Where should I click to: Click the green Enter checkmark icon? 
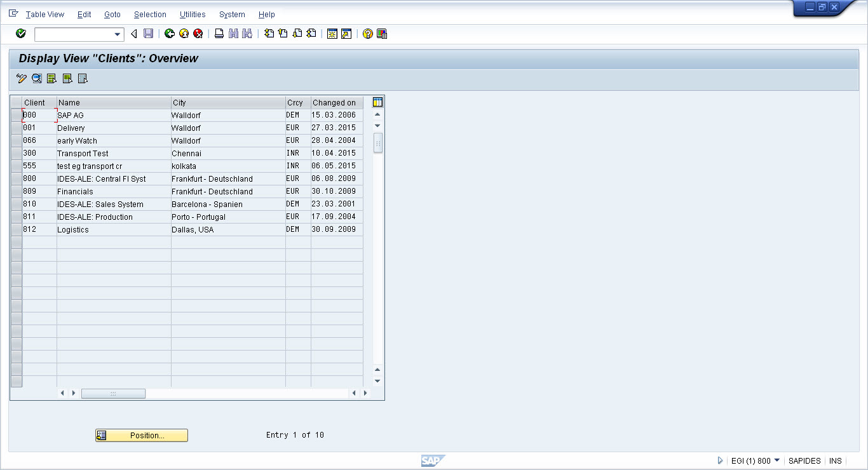point(21,34)
